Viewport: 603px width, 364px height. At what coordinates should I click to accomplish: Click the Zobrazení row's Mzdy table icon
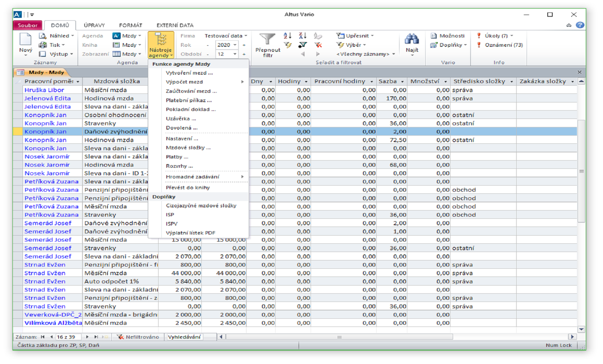pyautogui.click(x=116, y=54)
